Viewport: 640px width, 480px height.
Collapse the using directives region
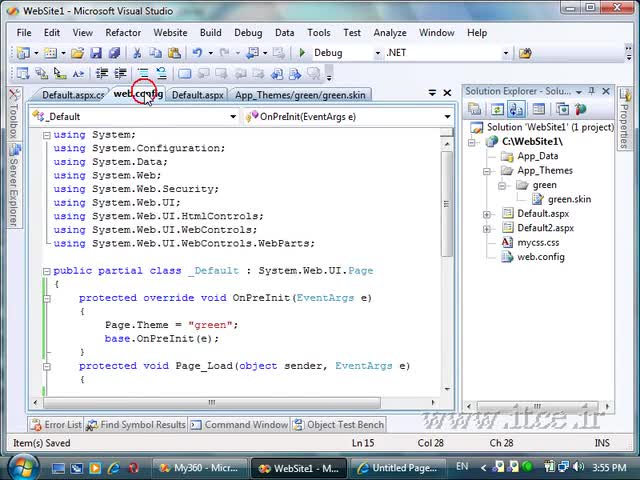pos(47,135)
